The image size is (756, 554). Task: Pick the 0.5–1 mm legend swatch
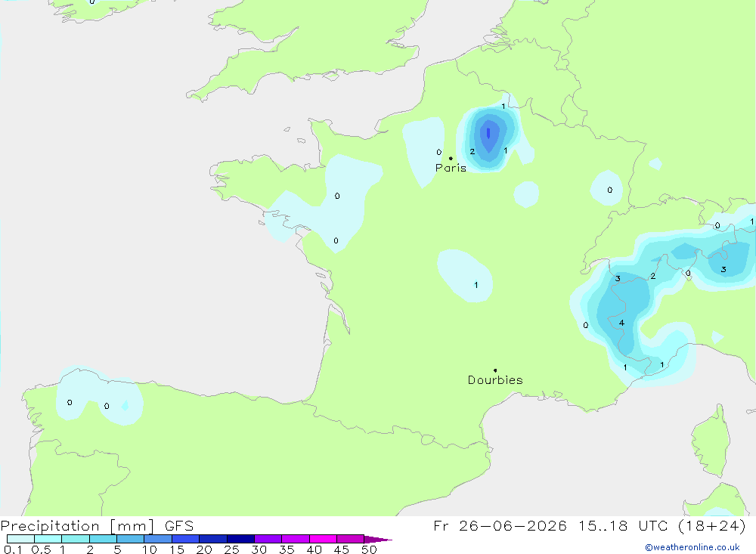[48, 539]
